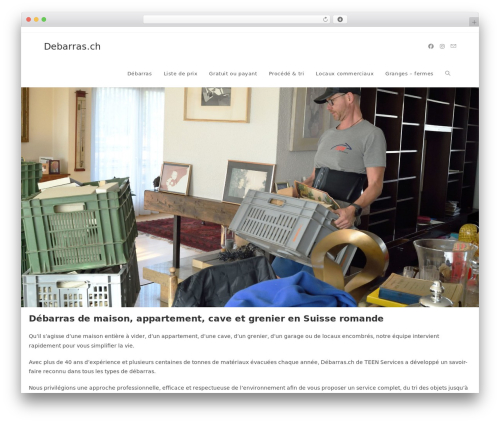This screenshot has width=500, height=423.
Task: Open the Facebook social icon
Action: click(431, 46)
